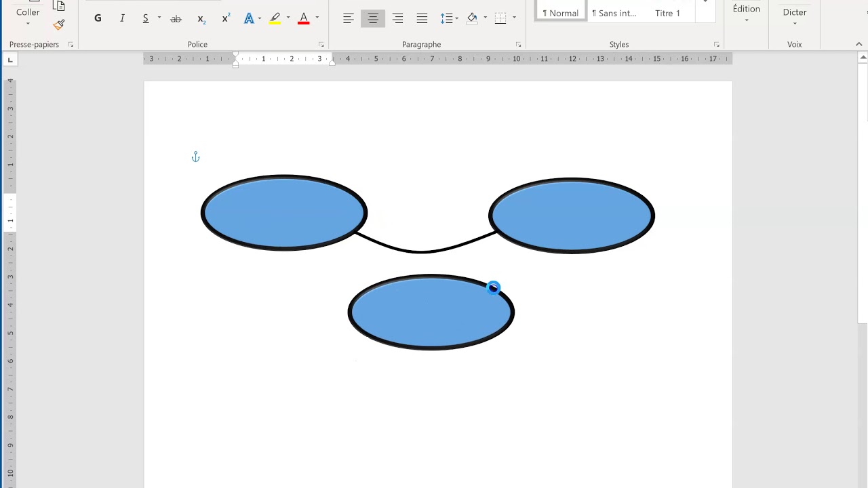
Task: Select the top-left blue ellipse
Action: (284, 213)
